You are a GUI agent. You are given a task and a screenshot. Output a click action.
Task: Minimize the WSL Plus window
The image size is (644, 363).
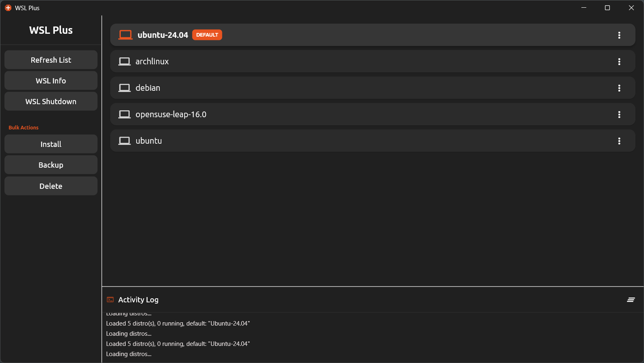click(x=584, y=8)
